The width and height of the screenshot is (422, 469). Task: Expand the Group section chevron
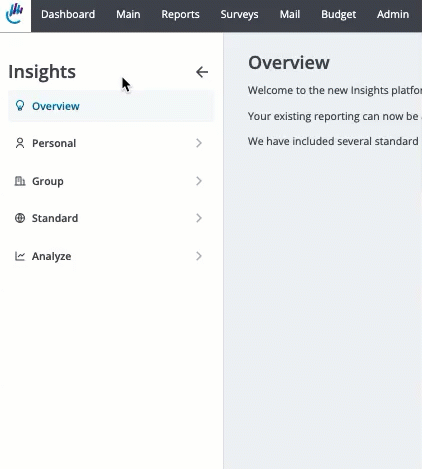click(199, 181)
